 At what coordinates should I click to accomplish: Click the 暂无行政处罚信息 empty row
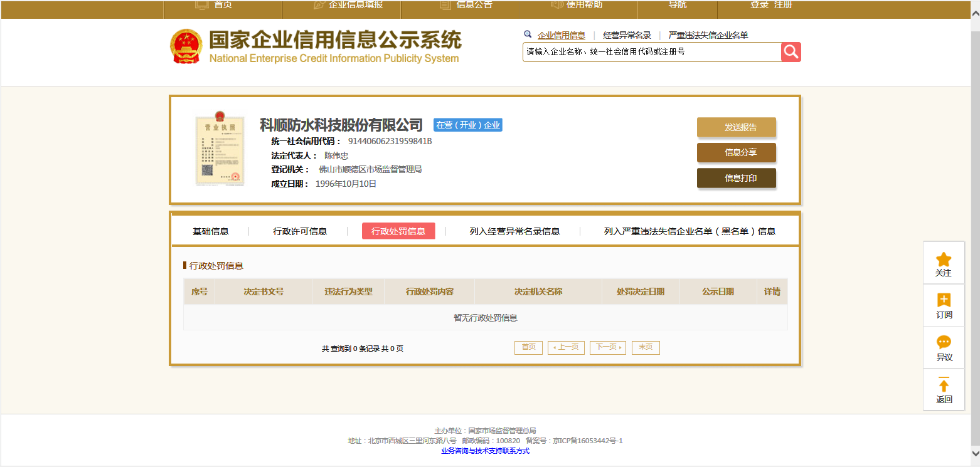pyautogui.click(x=486, y=318)
